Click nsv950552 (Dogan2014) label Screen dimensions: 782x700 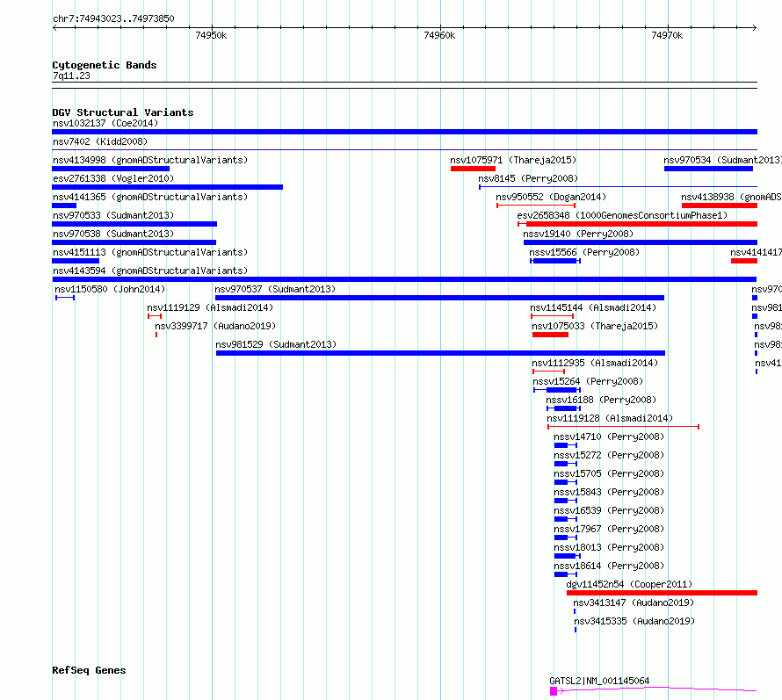[551, 197]
